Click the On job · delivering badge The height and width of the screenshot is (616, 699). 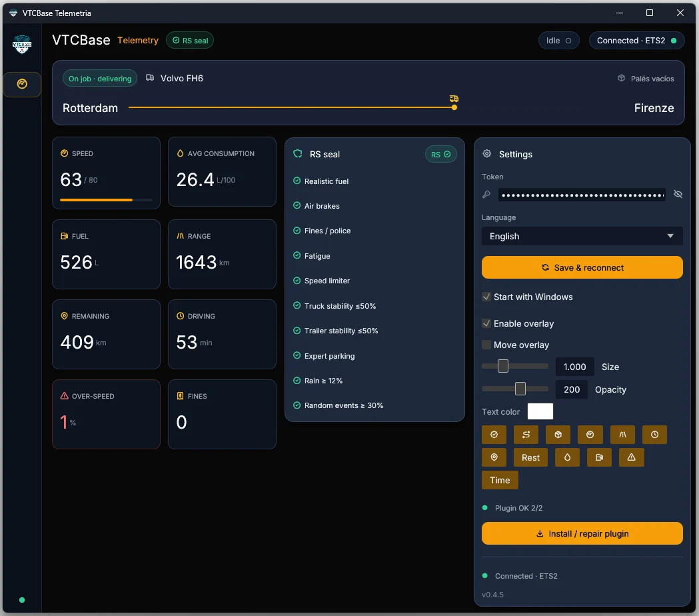(100, 79)
